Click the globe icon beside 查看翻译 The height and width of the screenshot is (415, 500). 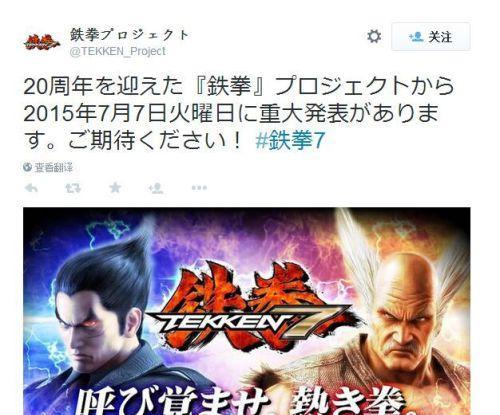click(27, 167)
